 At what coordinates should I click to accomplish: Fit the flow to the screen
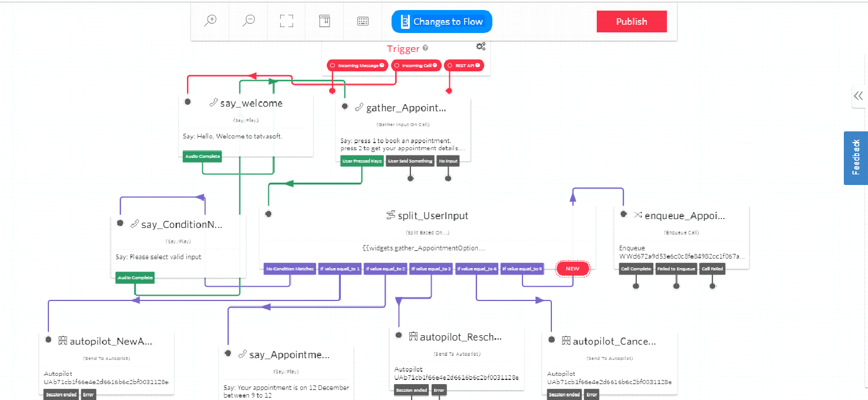tap(286, 20)
